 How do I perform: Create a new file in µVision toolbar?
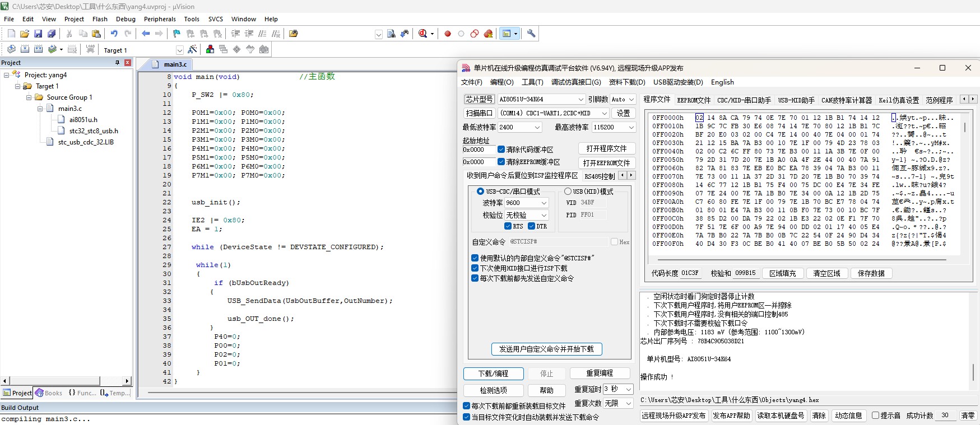click(11, 34)
